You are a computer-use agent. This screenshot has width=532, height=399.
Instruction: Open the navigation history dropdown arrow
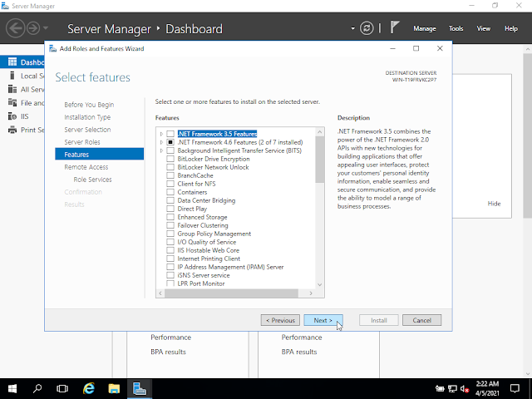point(46,27)
